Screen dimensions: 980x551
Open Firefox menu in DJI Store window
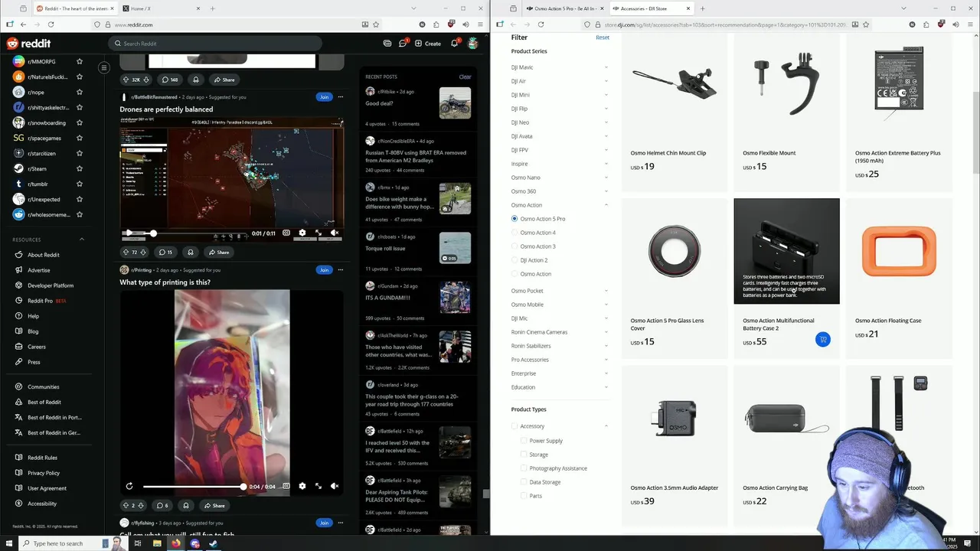(971, 24)
